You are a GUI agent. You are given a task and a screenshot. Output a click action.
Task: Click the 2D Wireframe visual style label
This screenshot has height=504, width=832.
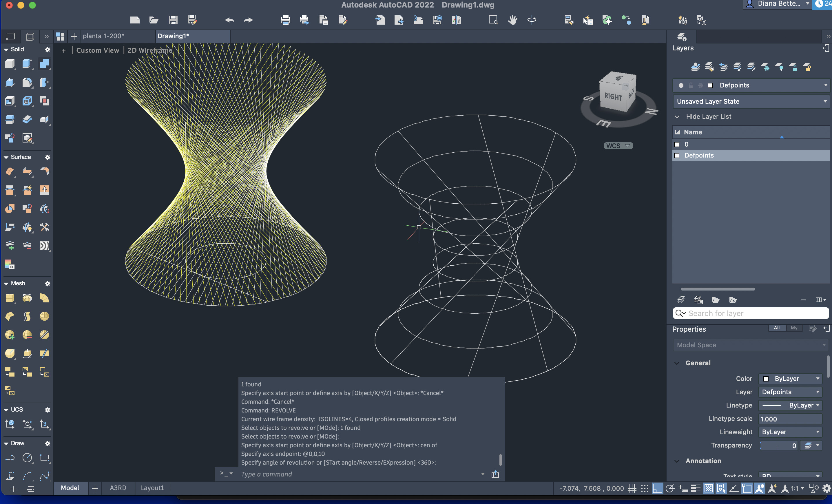point(149,50)
